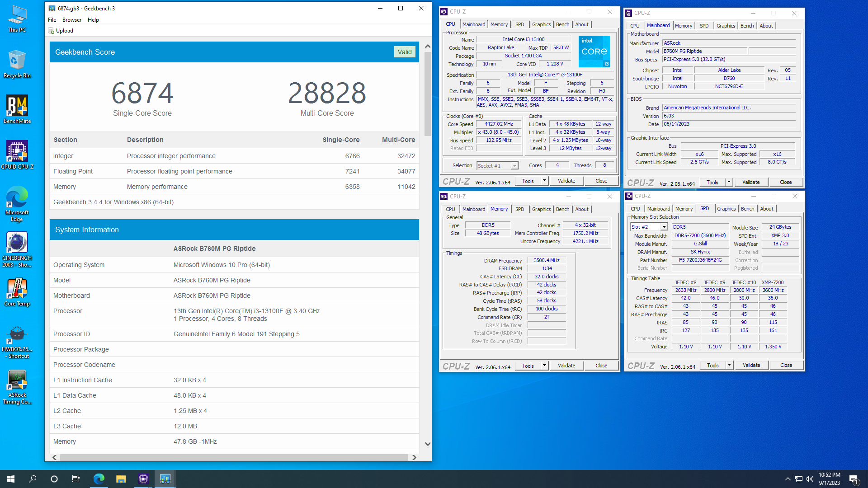Open the File menu in Geekbench

point(52,20)
